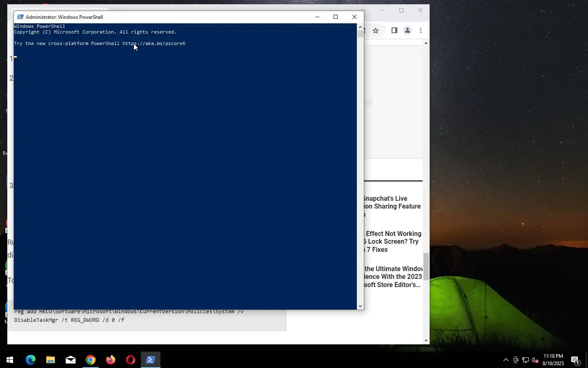Switch to Google Chrome on the taskbar
This screenshot has width=588, height=368.
tap(91, 360)
